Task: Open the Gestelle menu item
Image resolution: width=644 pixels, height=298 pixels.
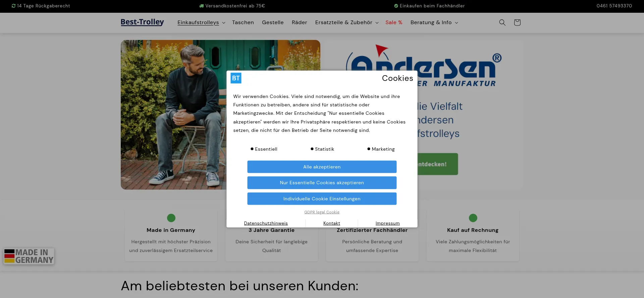Action: [x=273, y=22]
